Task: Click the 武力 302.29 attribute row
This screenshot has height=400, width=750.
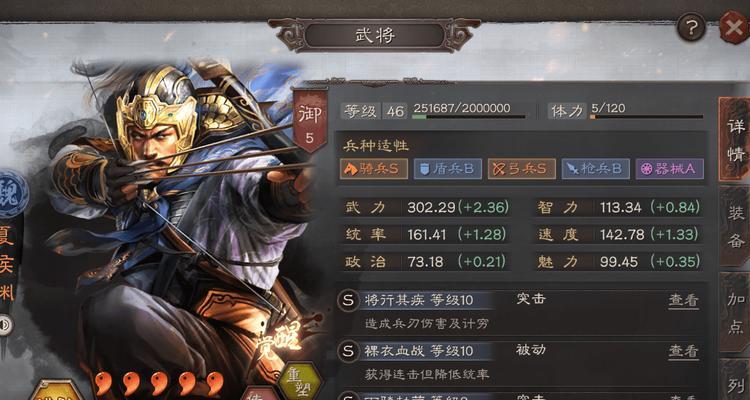Action: [x=427, y=207]
